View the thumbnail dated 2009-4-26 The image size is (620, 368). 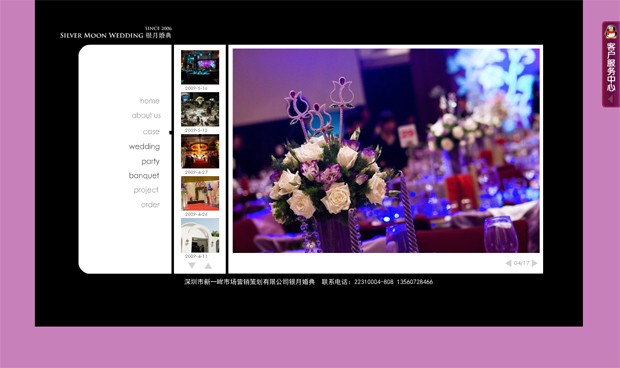200,193
